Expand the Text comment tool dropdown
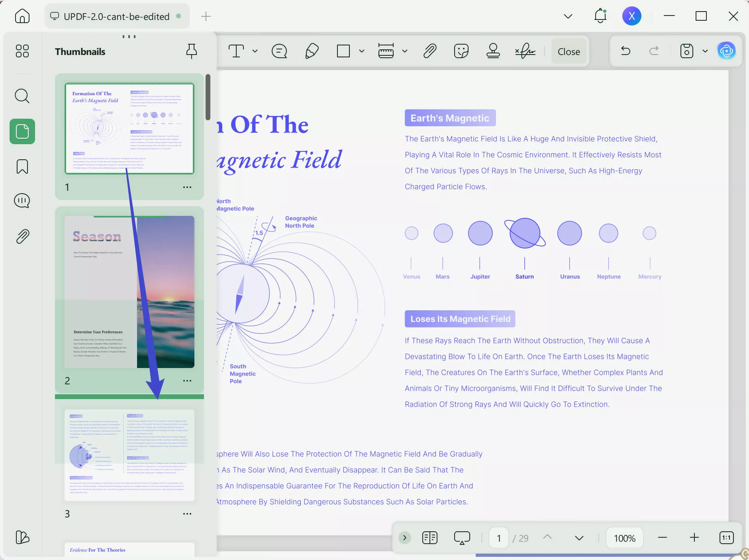The height and width of the screenshot is (560, 749). pos(255,51)
